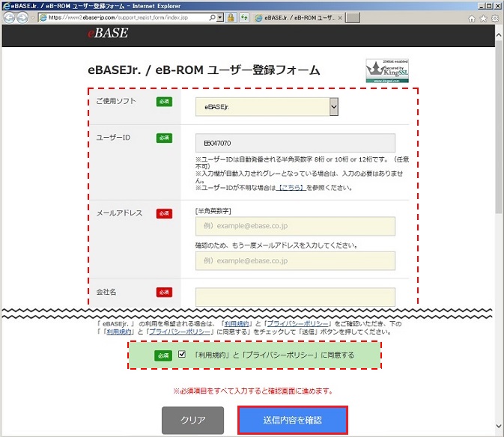Click the search magnifier icon in address bar
The width and height of the screenshot is (504, 437).
(212, 18)
